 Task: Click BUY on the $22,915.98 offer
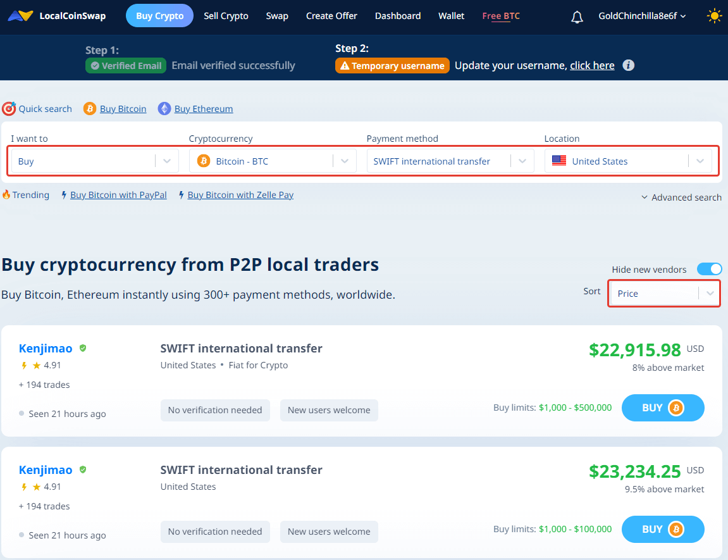[x=663, y=408]
